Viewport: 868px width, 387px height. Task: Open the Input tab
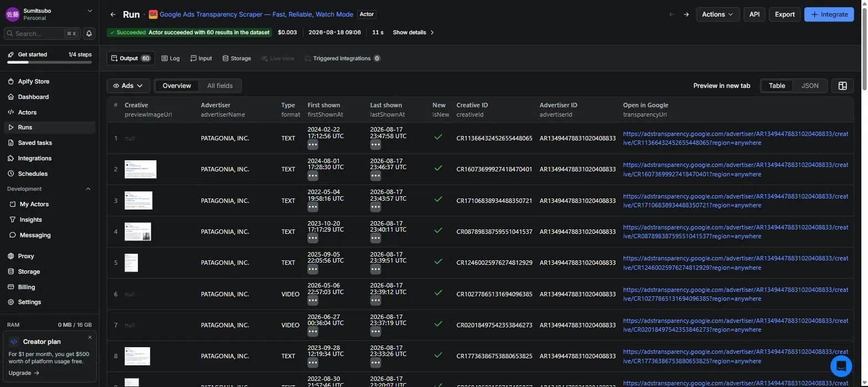click(x=201, y=58)
